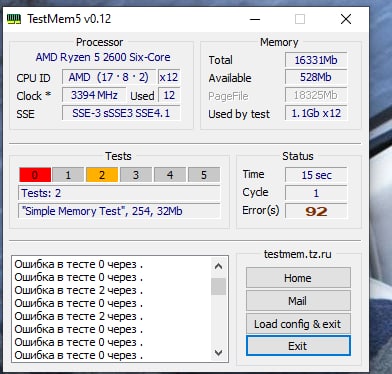Click Load config & exit button
Screen dimensions: 392x374
coord(298,324)
